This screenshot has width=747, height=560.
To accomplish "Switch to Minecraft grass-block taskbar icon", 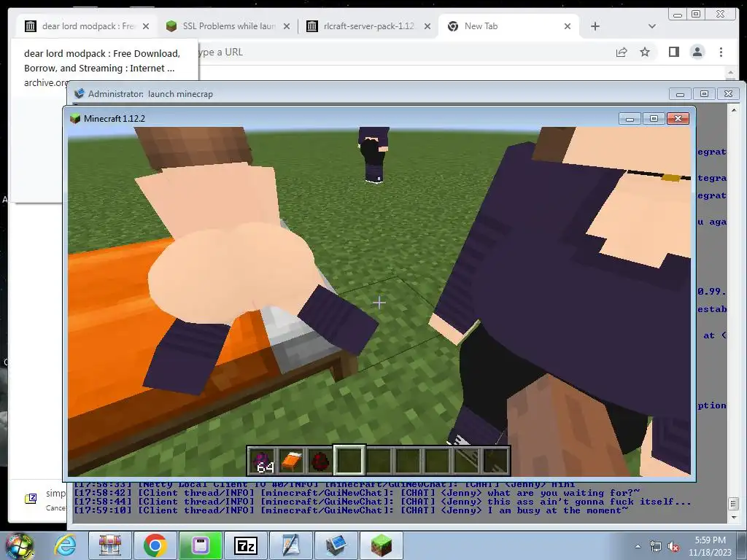I will point(381,545).
